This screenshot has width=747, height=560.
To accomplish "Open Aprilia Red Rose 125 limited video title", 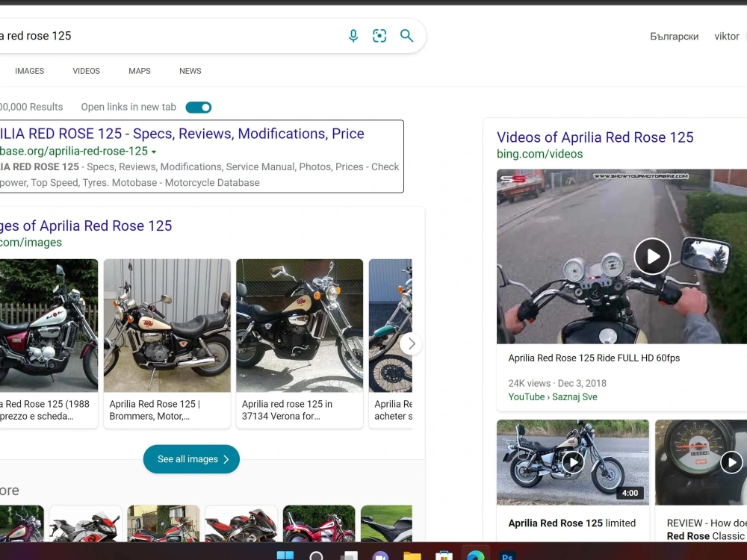I will (571, 523).
